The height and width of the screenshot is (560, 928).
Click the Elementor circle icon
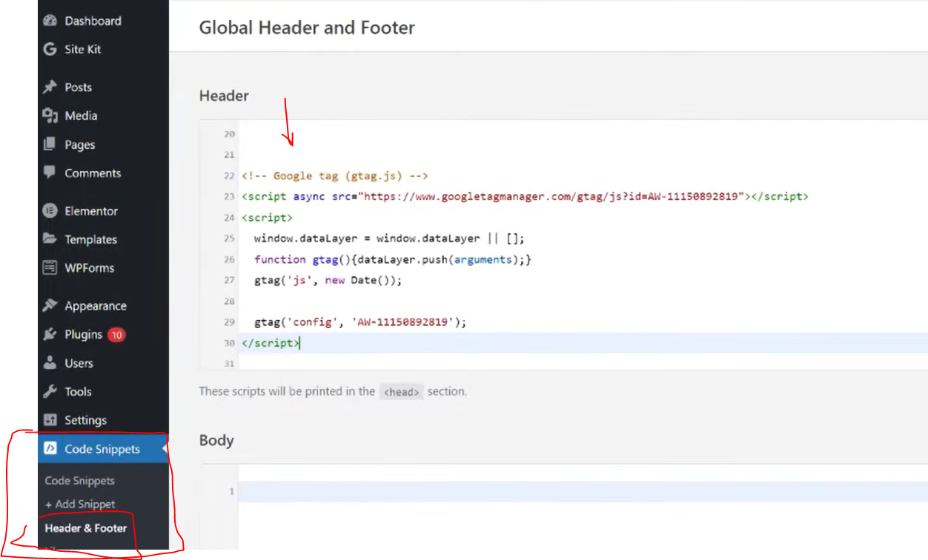coord(50,211)
